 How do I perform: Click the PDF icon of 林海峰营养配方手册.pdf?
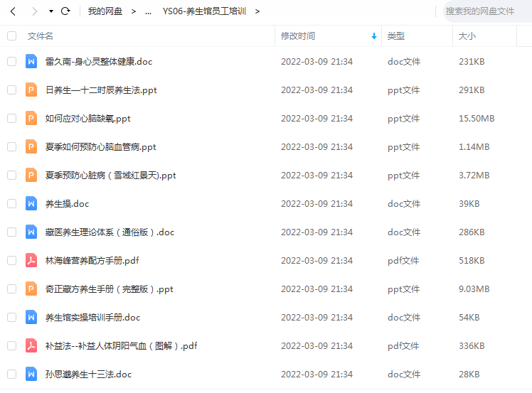(x=31, y=260)
